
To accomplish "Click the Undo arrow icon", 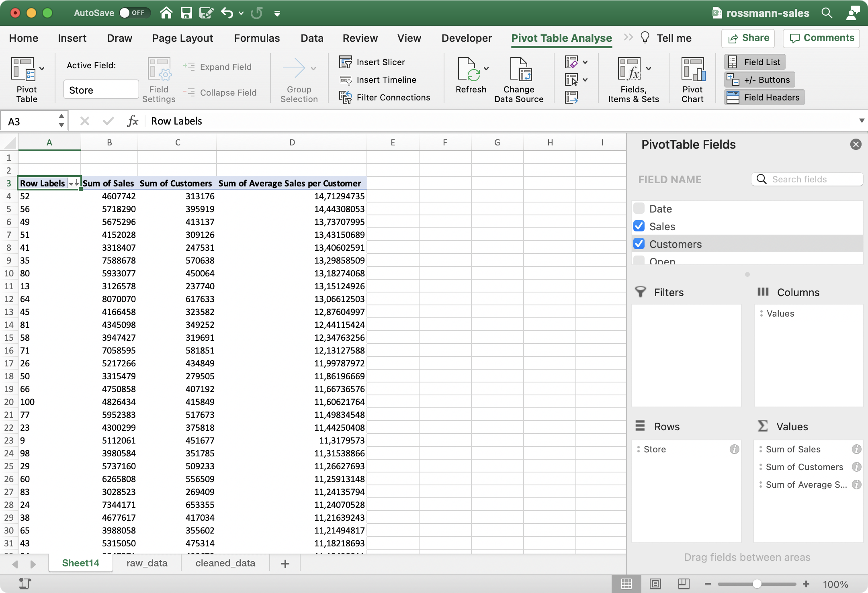I will click(227, 13).
